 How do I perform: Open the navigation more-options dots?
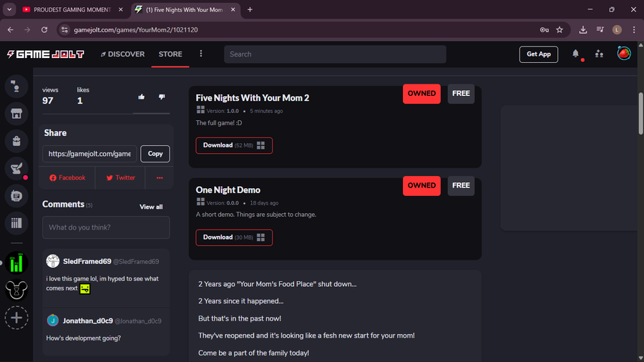click(201, 54)
